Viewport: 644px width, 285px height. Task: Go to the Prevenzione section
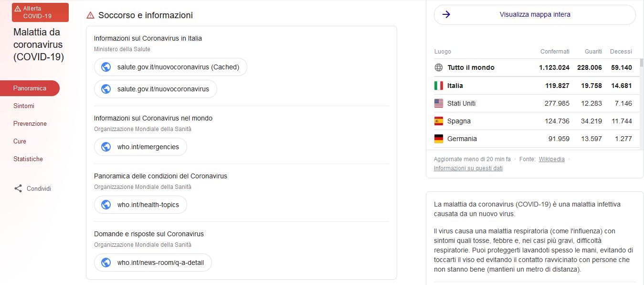coord(30,123)
